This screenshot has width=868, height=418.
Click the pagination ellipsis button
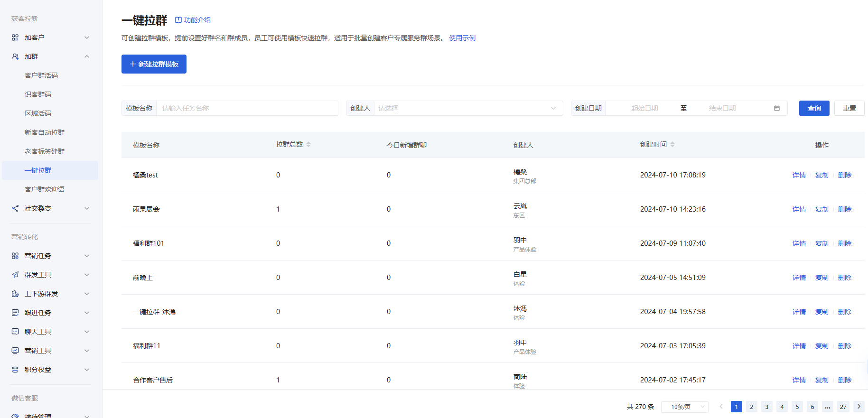click(828, 407)
